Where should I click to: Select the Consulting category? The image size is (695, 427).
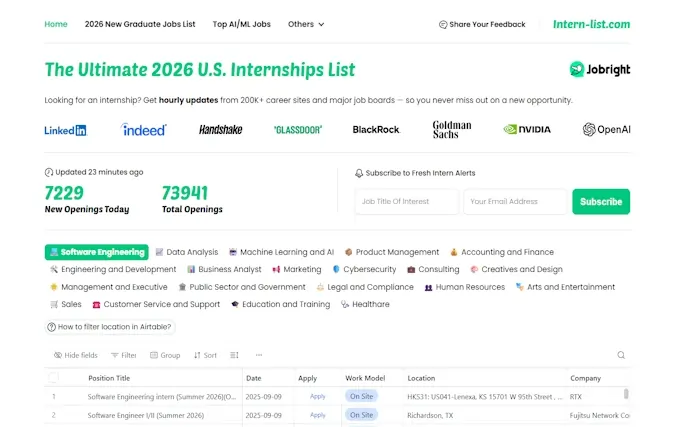[433, 269]
